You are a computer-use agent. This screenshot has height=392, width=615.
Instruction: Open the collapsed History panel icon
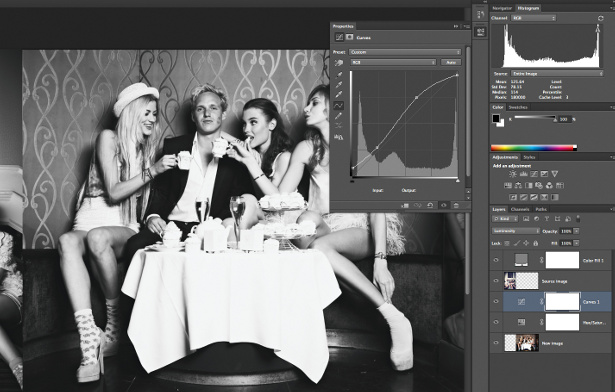(x=480, y=15)
